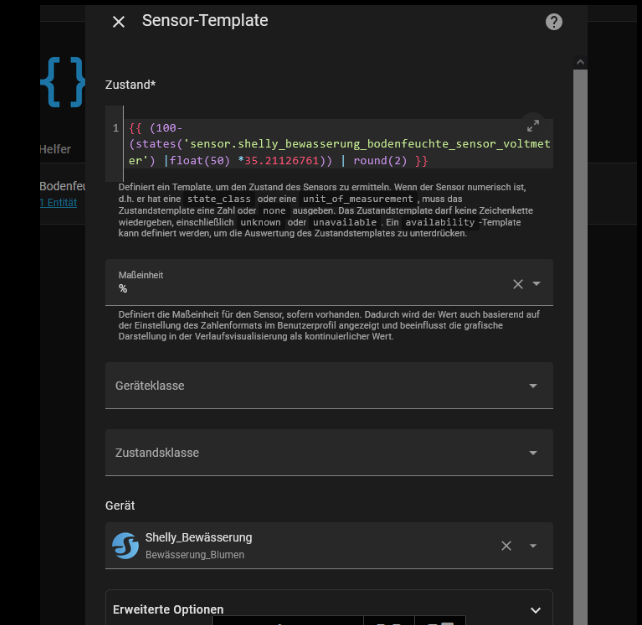Click the Shelly_Bewässerung device name

click(198, 537)
